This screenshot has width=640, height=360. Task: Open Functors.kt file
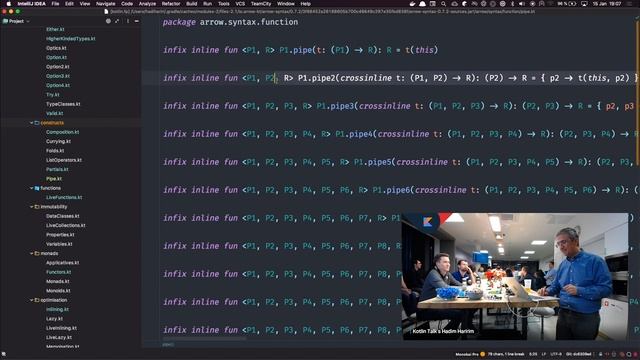click(x=58, y=272)
